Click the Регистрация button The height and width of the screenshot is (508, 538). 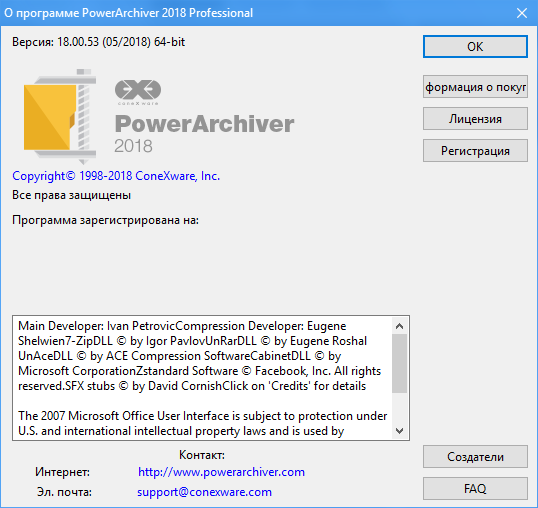click(475, 151)
